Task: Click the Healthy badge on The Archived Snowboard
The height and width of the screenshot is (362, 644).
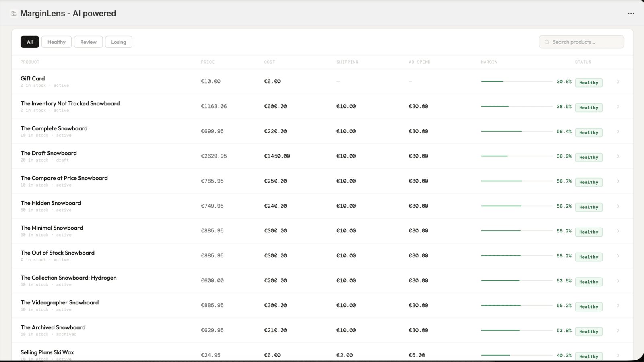Action: (x=588, y=331)
